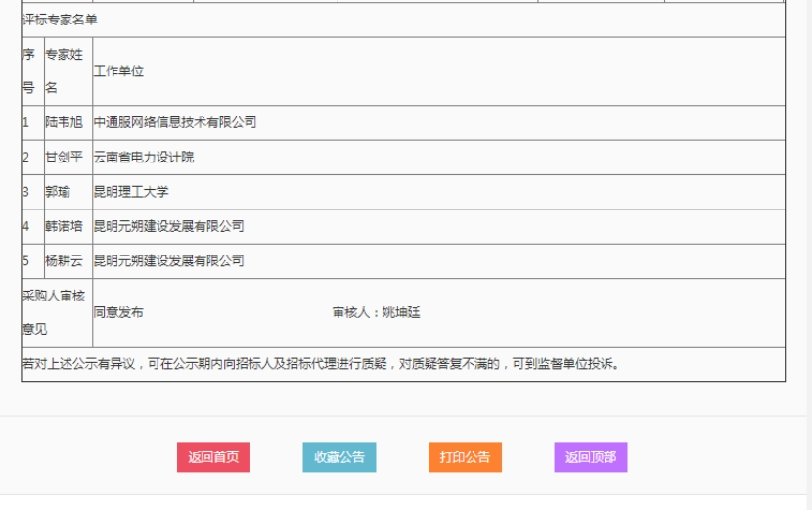Jump back up with 返回顶部

[590, 457]
